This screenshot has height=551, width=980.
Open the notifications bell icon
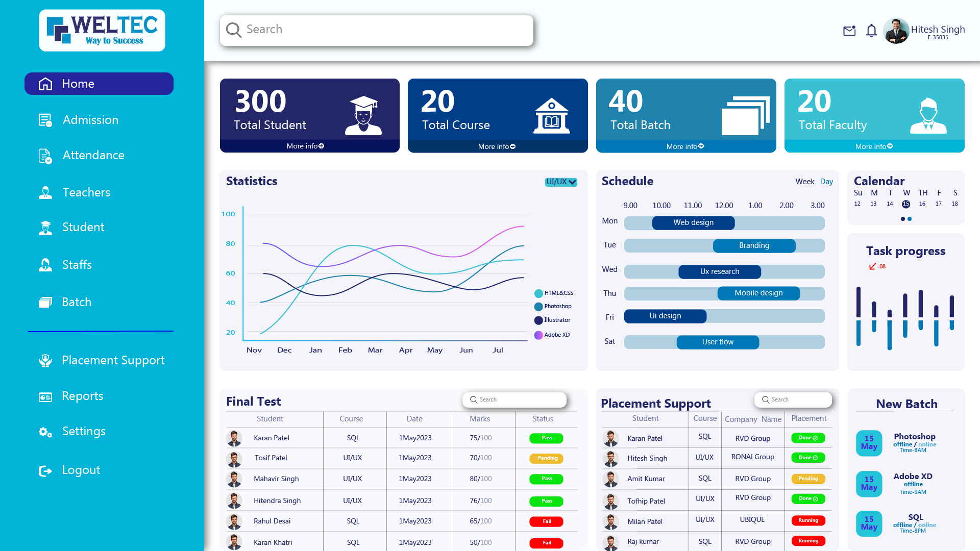(871, 31)
